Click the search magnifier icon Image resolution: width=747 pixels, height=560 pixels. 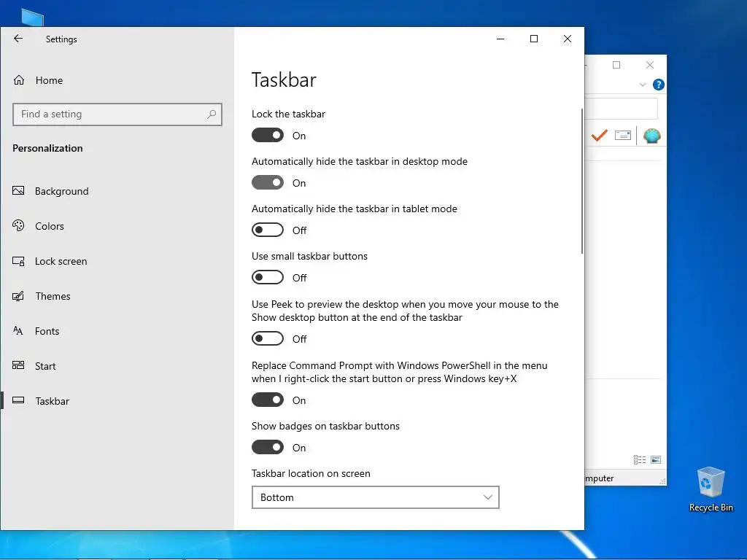212,114
